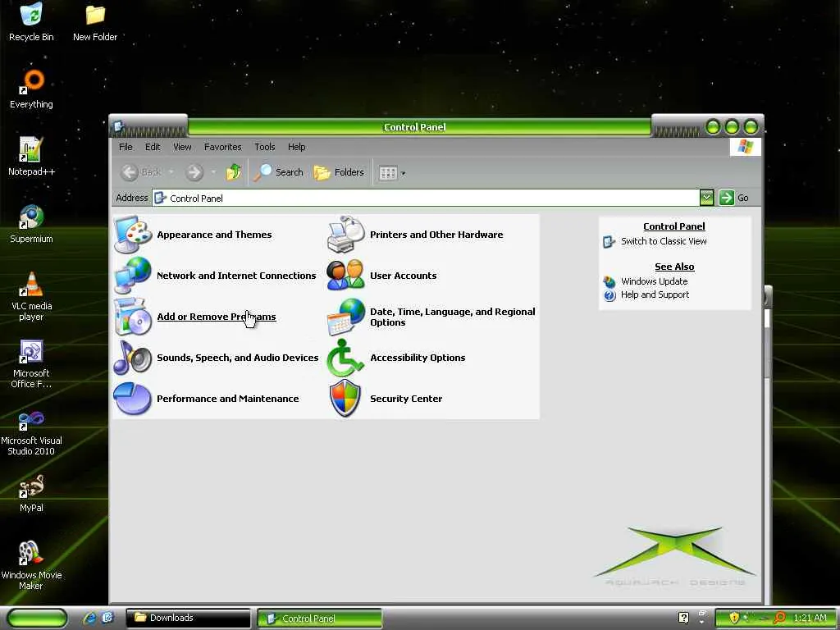This screenshot has height=630, width=840.
Task: Open the Add or Remove Programs link
Action: pyautogui.click(x=217, y=317)
